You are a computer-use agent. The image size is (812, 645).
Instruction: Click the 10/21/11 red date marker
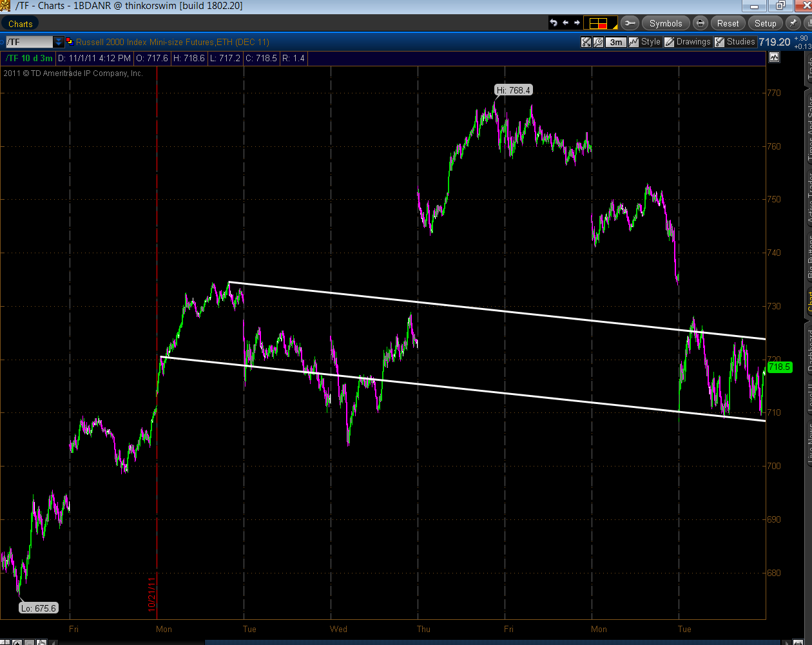[152, 594]
